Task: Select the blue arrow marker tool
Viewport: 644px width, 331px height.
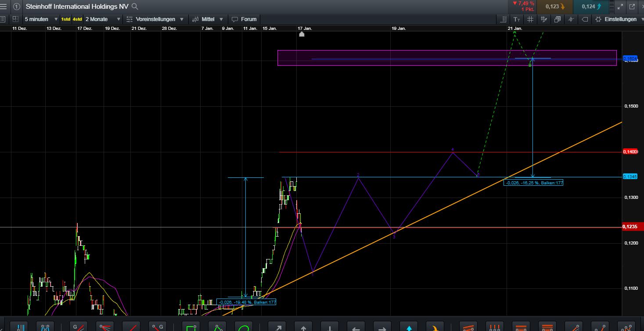Action: pos(408,327)
